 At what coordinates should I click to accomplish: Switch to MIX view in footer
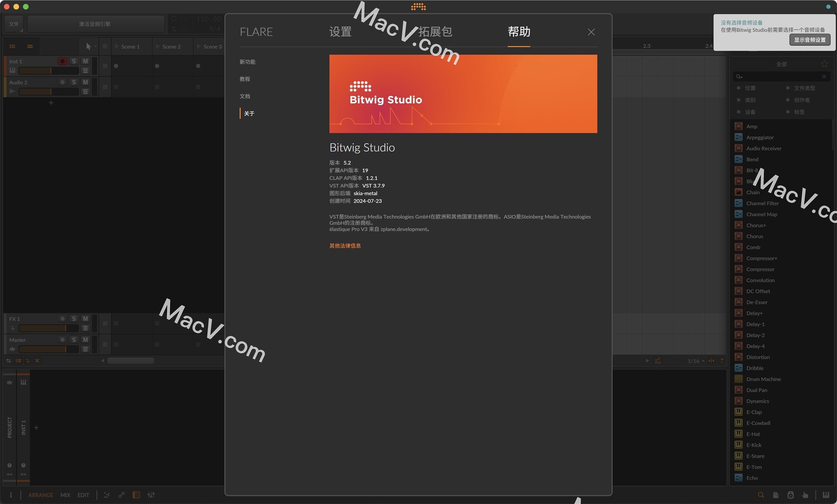click(x=65, y=495)
